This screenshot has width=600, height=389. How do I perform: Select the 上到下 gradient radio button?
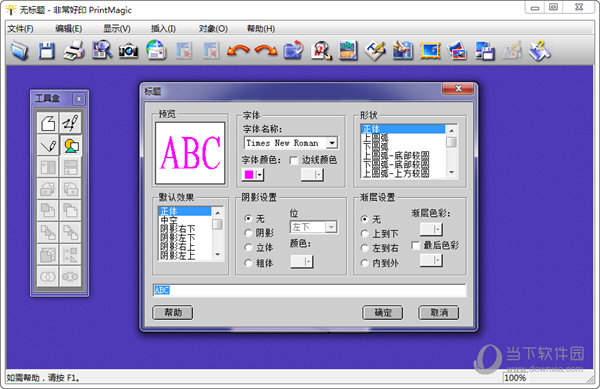[364, 234]
